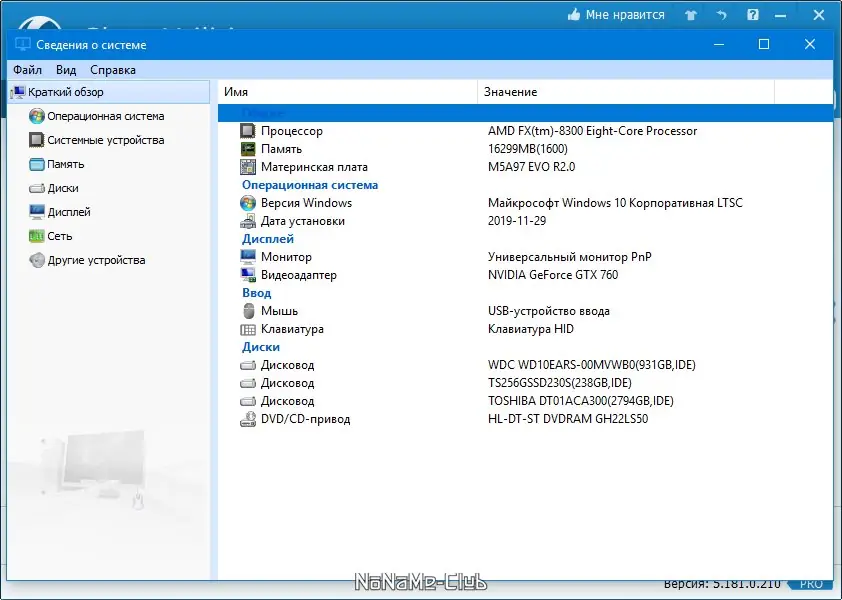Click the Ввод group header

click(257, 293)
